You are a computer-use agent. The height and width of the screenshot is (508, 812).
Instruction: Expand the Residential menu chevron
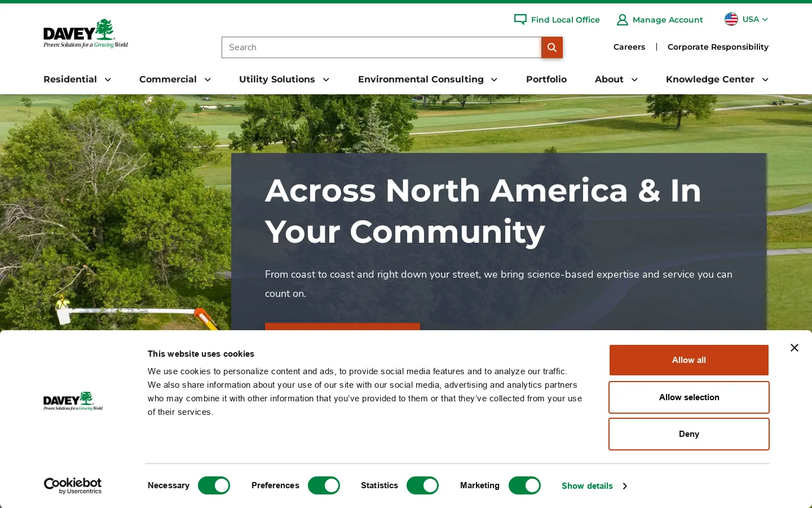pos(108,80)
